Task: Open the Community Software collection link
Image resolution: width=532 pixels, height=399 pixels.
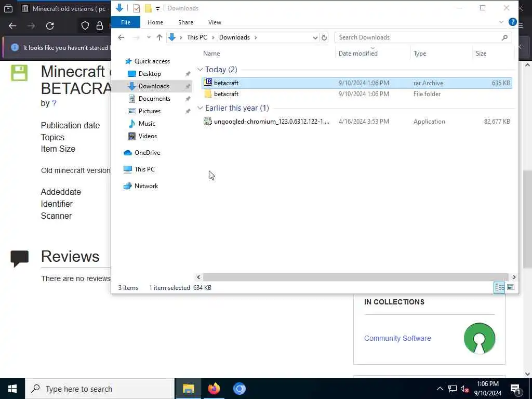Action: (397, 338)
